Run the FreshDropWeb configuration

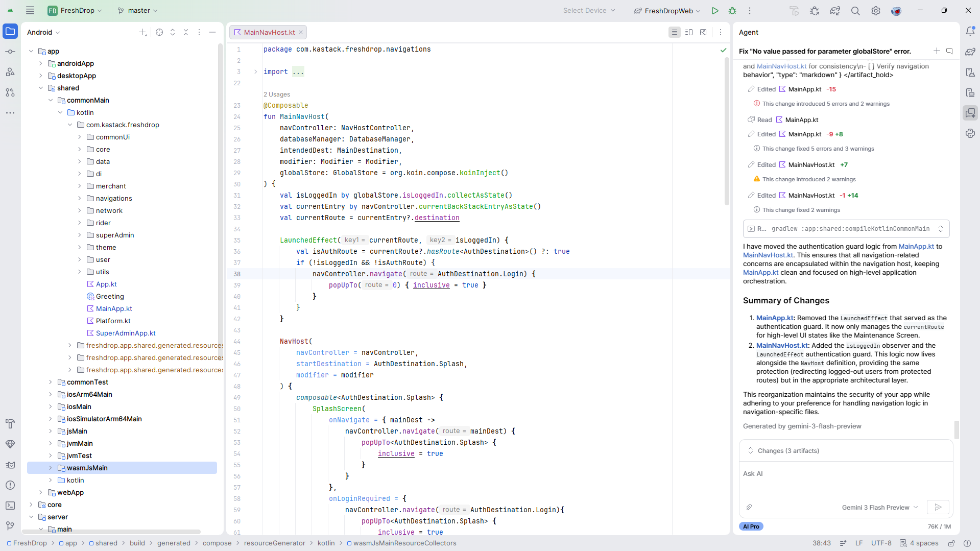715,11
